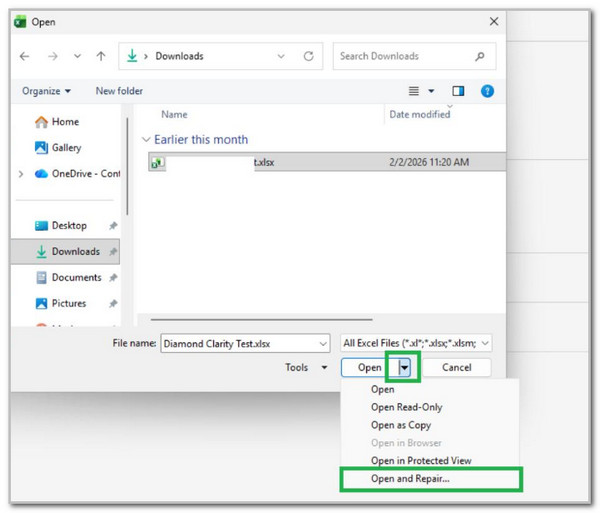Click the Excel file icon in list

157,163
